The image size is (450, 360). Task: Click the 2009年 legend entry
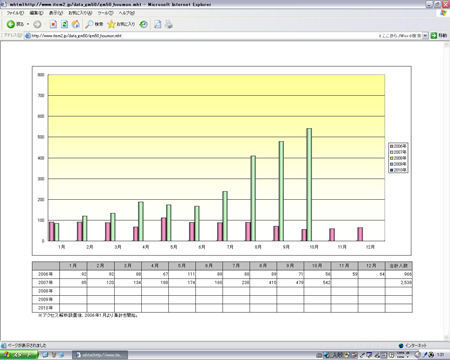(398, 164)
